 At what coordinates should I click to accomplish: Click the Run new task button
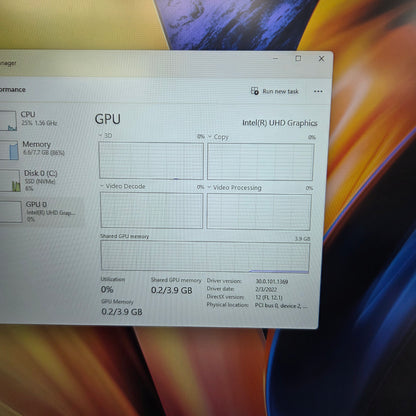pos(275,91)
